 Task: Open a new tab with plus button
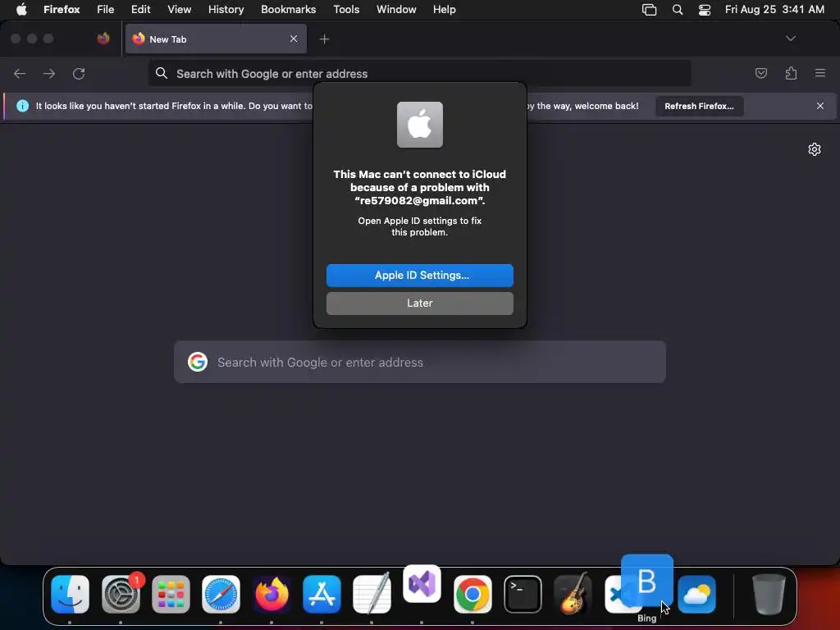(324, 39)
